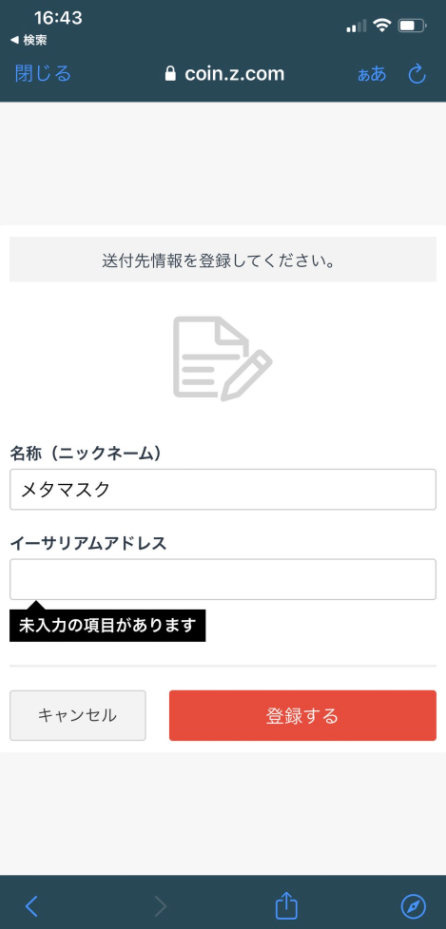Tap the battery indicator in status bar
This screenshot has width=446, height=929.
point(412,26)
